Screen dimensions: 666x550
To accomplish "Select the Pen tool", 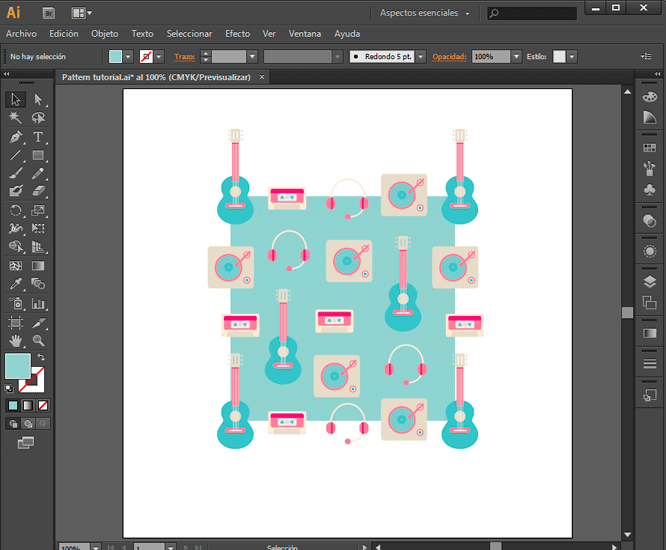I will [16, 137].
